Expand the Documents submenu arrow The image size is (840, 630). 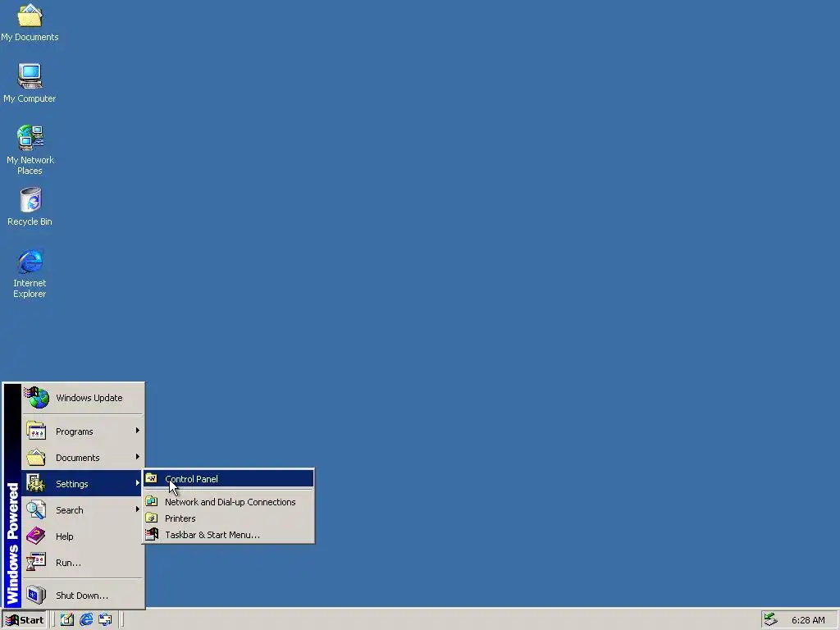coord(138,457)
